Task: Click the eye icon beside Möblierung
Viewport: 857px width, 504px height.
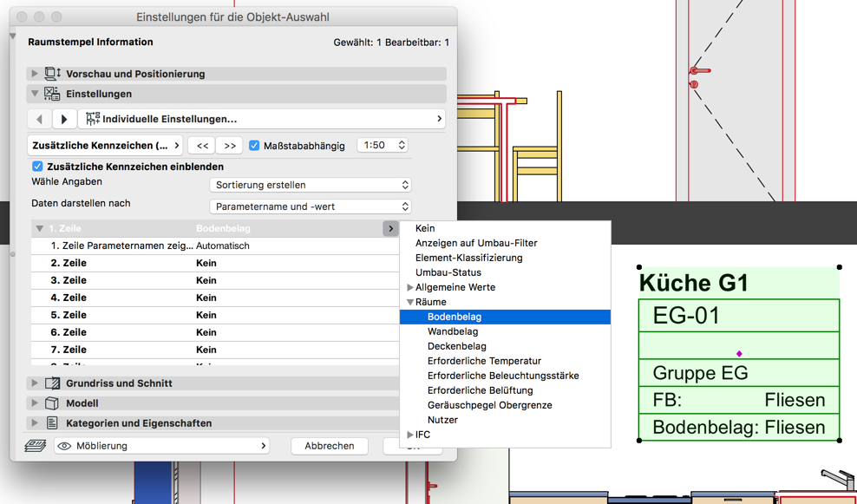Action: pyautogui.click(x=64, y=446)
